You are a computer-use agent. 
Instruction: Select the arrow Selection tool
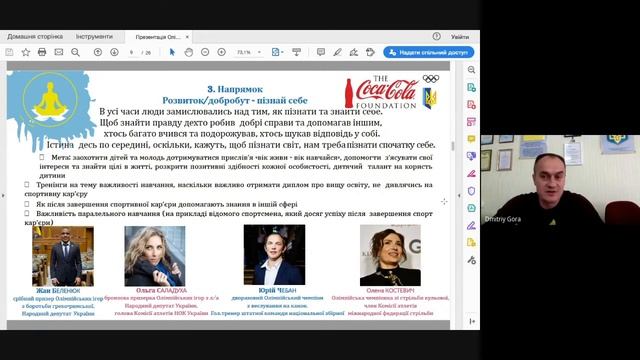[172, 52]
